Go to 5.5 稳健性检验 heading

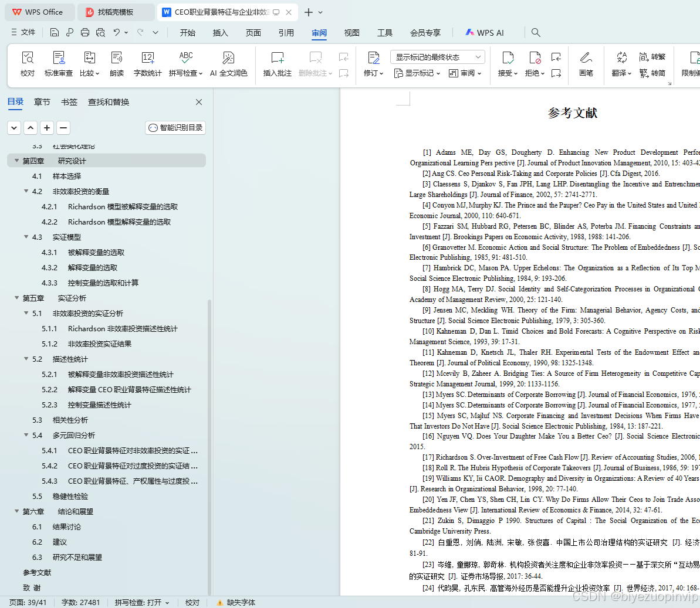60,496
